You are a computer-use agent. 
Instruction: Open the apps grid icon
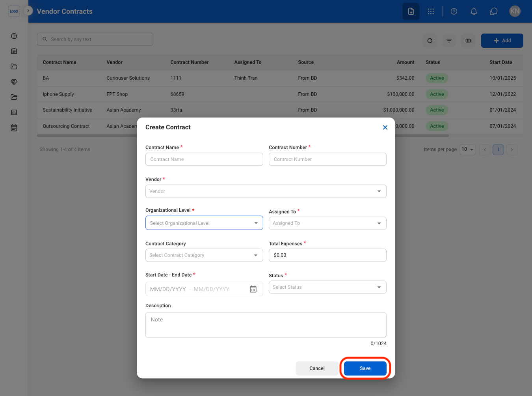pos(431,11)
